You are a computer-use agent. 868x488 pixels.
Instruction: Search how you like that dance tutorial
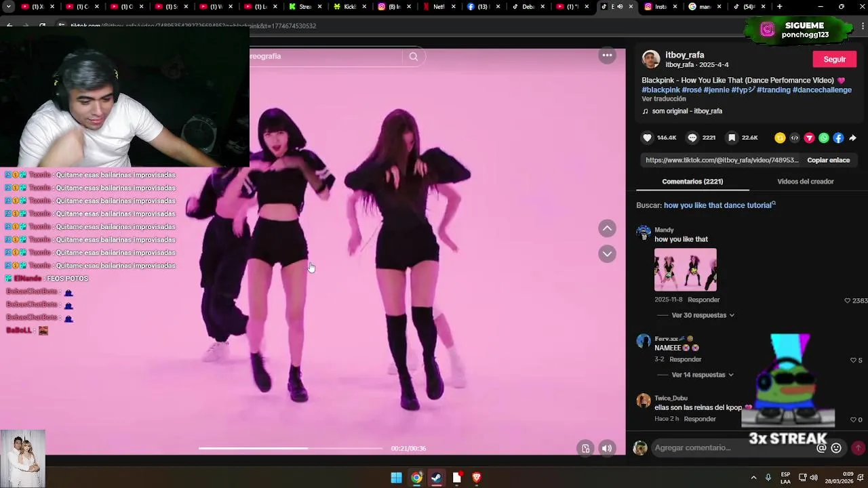(x=719, y=205)
